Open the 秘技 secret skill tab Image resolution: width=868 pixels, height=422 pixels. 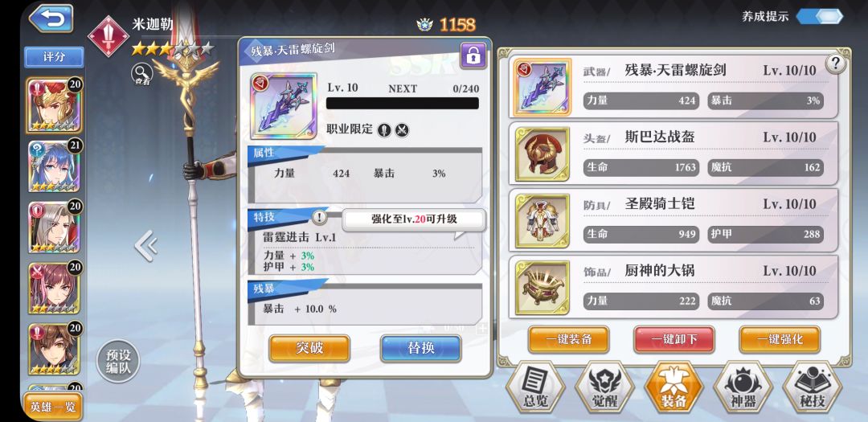[x=812, y=387]
